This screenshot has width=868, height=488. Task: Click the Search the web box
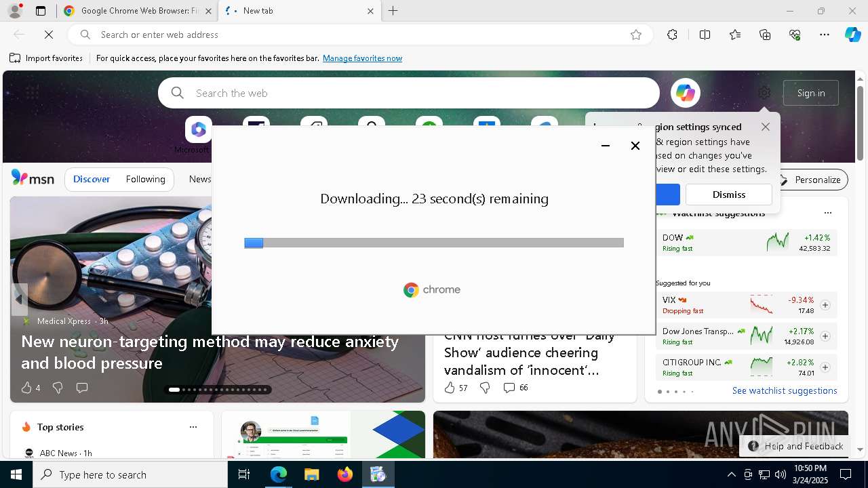409,93
